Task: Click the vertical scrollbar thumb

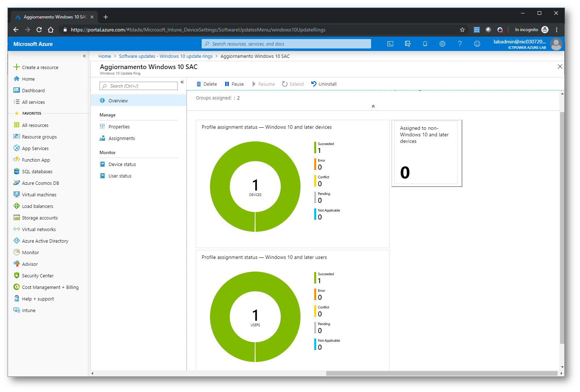Action: click(562, 228)
